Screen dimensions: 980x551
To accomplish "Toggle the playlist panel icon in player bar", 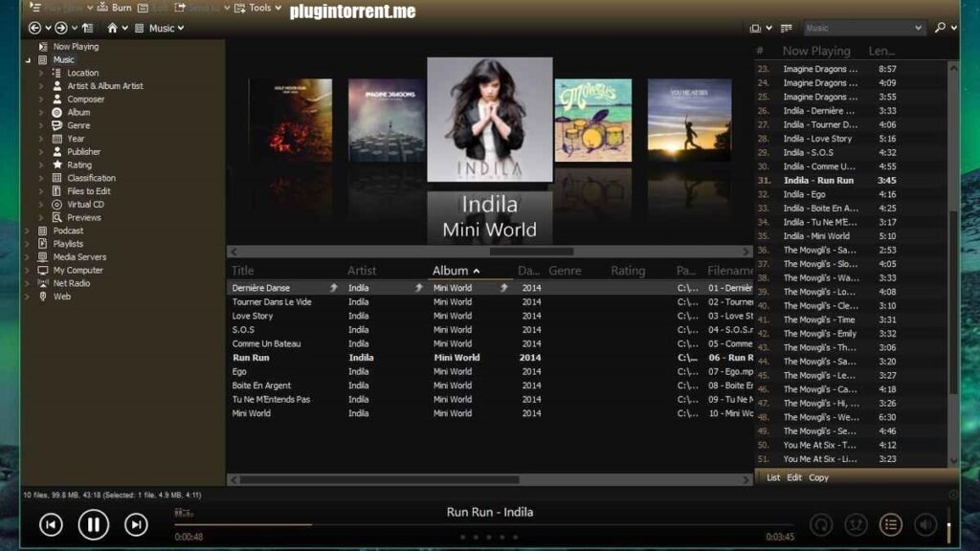I will tap(890, 525).
